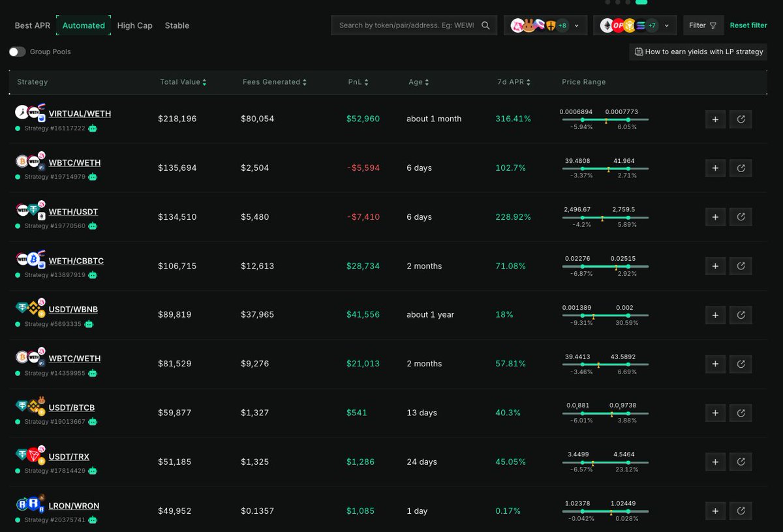Viewport: 783px width, 532px height.
Task: Click plus icon in WETH/USDT row
Action: [x=715, y=217]
